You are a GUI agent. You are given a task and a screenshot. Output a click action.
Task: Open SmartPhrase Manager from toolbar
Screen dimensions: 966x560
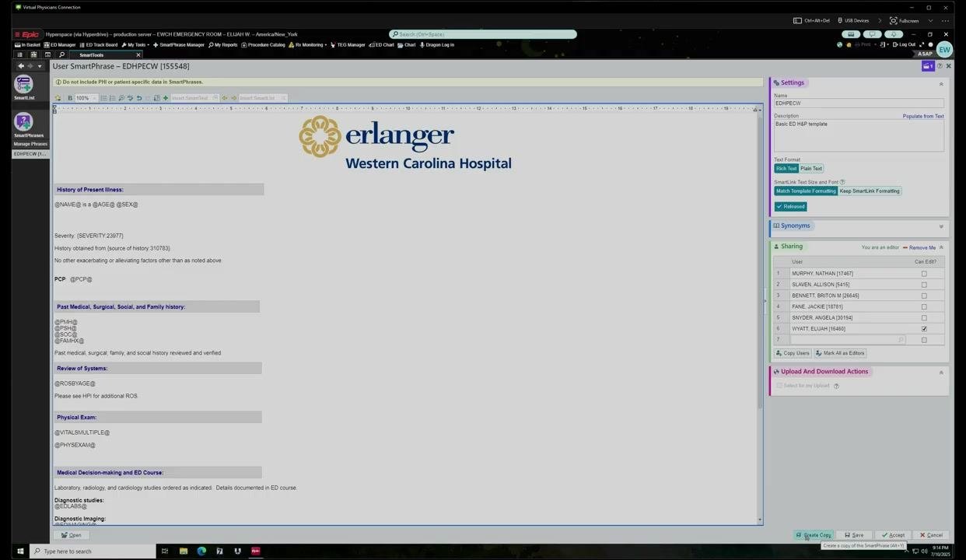[179, 45]
